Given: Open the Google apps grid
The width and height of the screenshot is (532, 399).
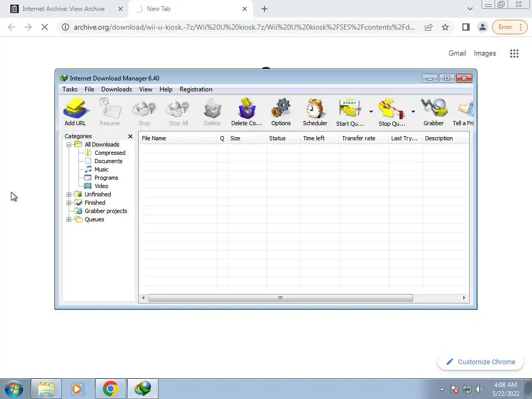Looking at the screenshot, I should click(x=514, y=54).
